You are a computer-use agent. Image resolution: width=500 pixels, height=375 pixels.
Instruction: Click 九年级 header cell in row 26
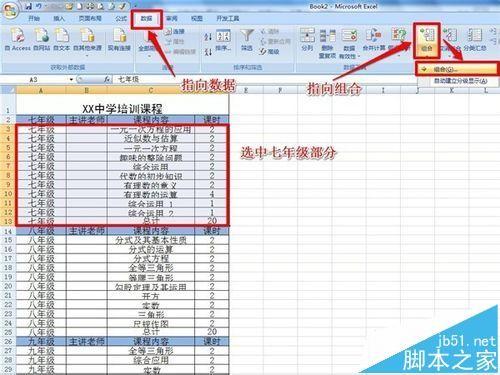[x=41, y=341]
